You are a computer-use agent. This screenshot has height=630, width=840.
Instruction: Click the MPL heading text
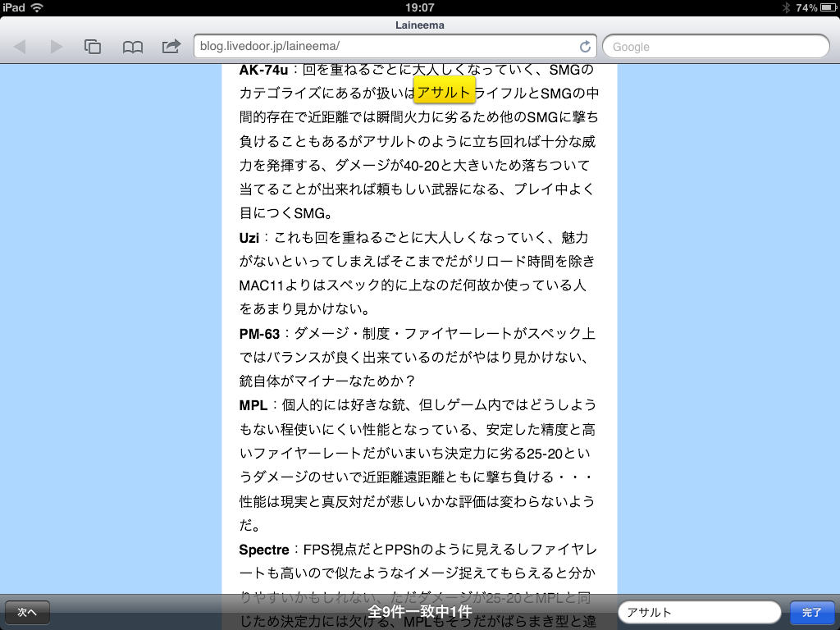tap(253, 405)
